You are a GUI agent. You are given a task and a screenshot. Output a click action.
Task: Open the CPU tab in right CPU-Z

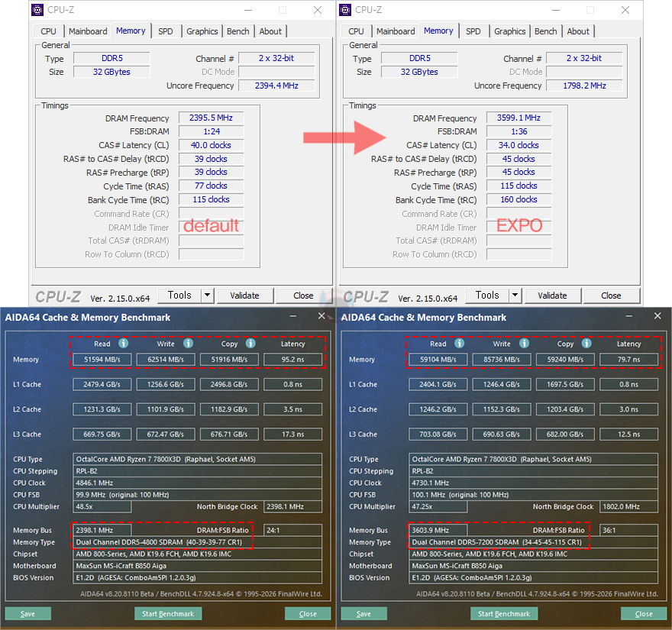point(356,31)
